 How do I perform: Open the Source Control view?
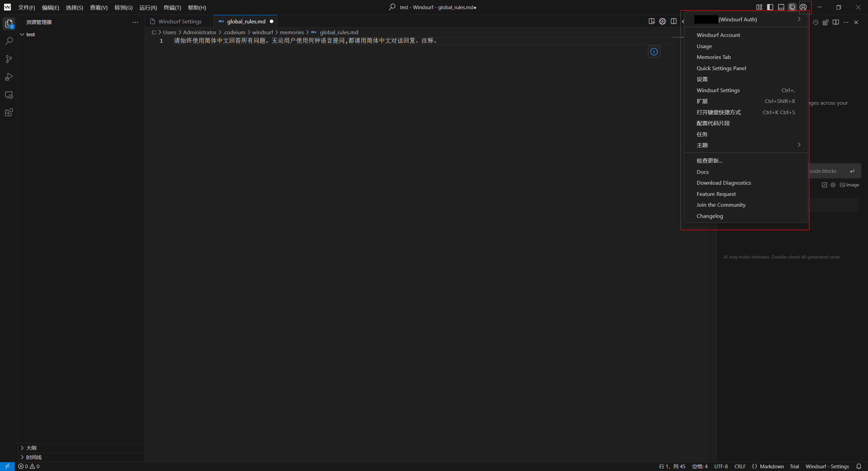point(9,59)
